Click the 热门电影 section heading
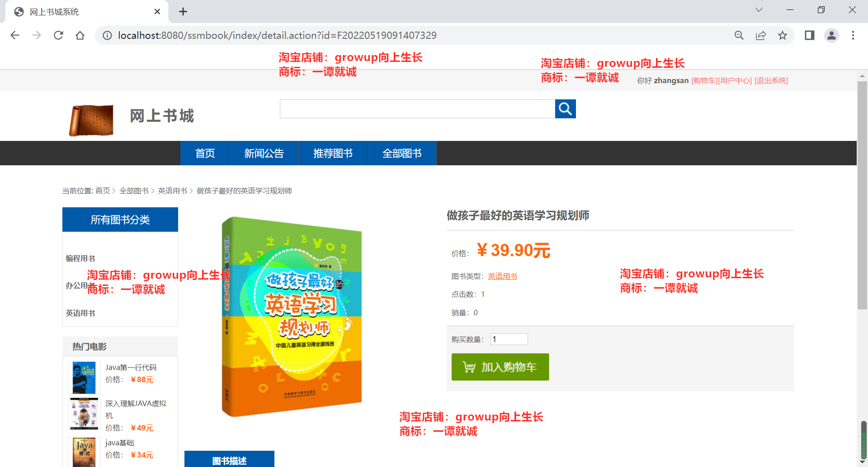The width and height of the screenshot is (868, 467). coord(90,346)
